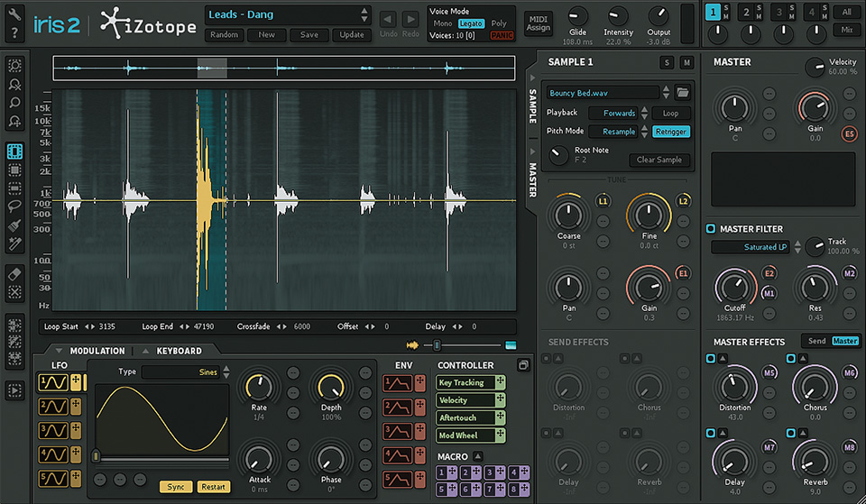Viewport: 866px width, 504px height.
Task: Select the rectangular time-frequency selection tool
Action: (x=15, y=170)
